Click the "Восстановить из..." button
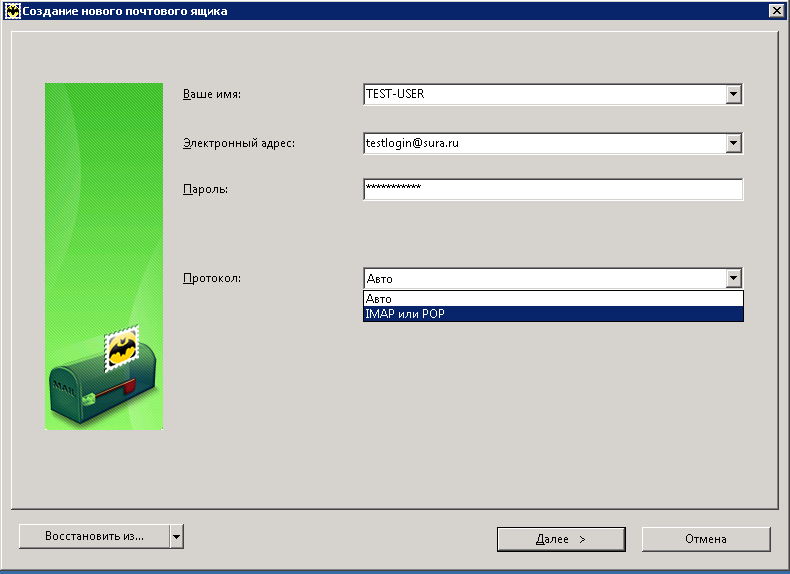 click(x=94, y=537)
